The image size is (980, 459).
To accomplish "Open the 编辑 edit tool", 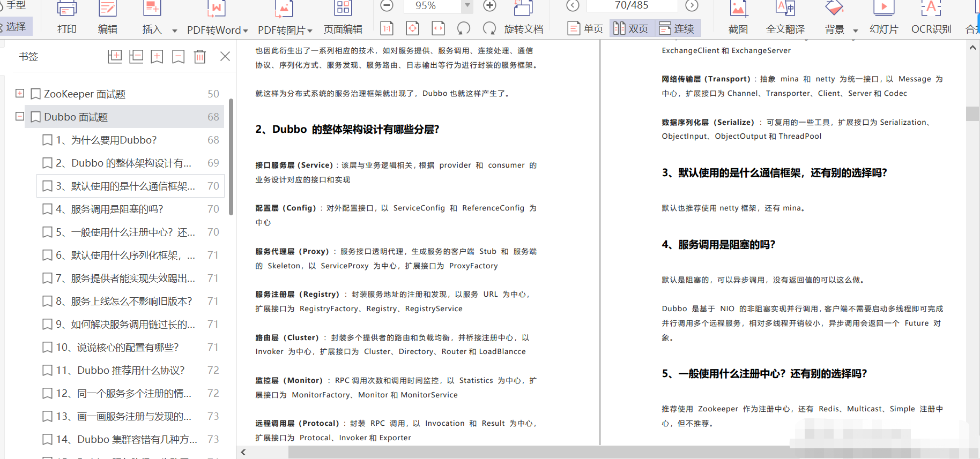I will point(108,18).
